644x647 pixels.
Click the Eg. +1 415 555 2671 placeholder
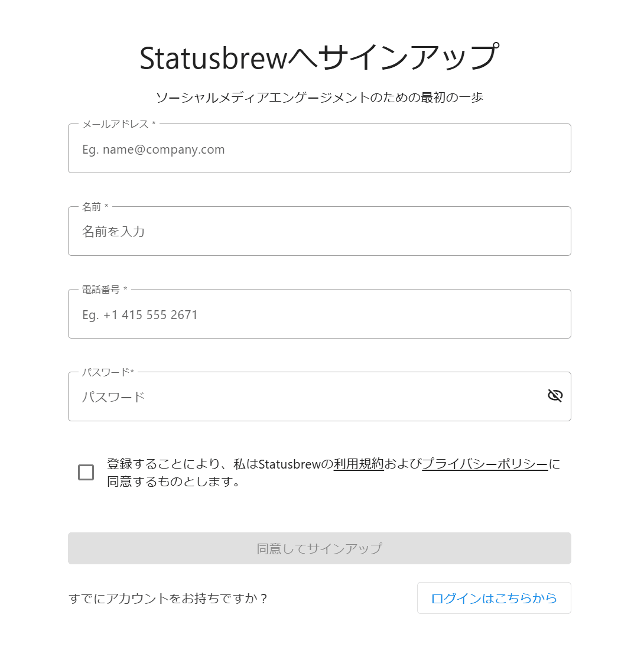(140, 315)
